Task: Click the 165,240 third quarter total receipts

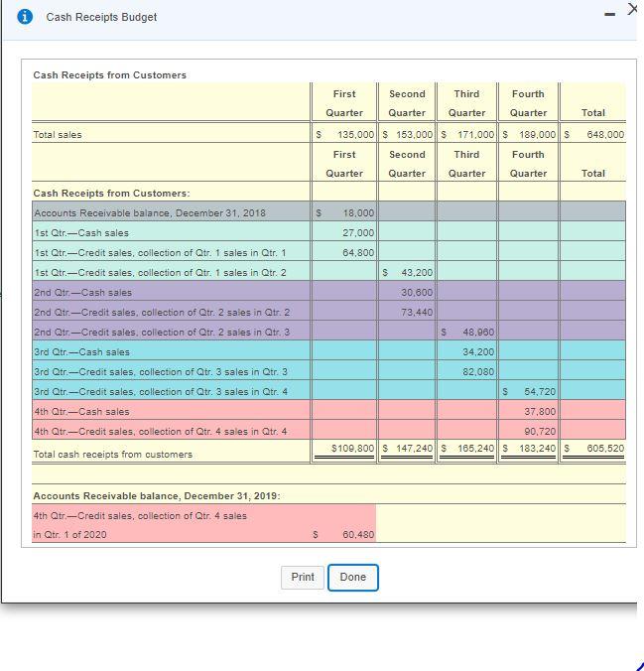Action: point(476,448)
